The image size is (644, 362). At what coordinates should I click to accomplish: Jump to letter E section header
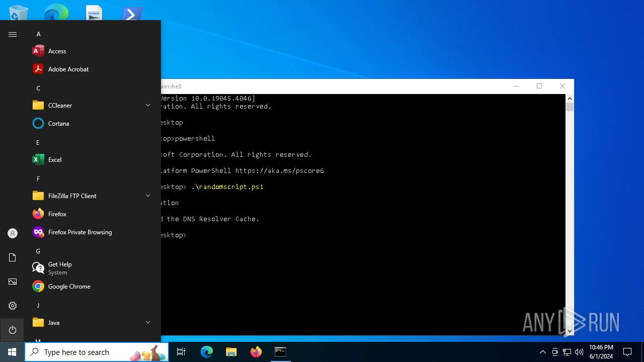(x=38, y=143)
